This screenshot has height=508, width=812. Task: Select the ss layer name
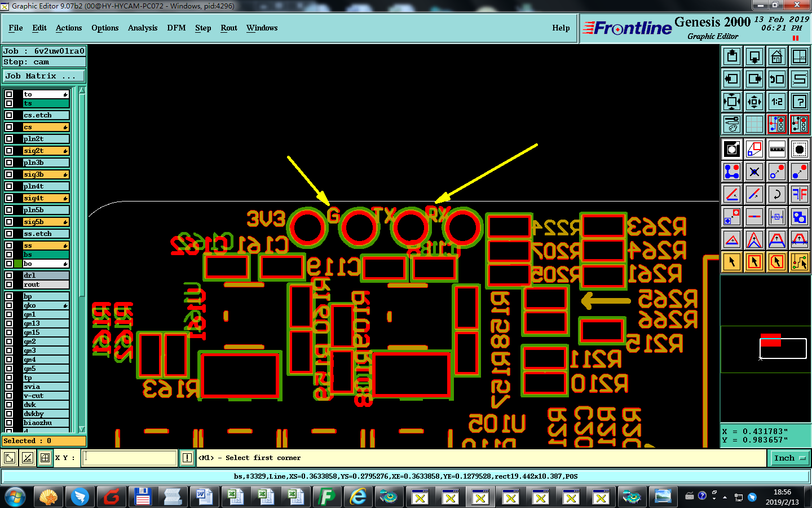pos(46,246)
